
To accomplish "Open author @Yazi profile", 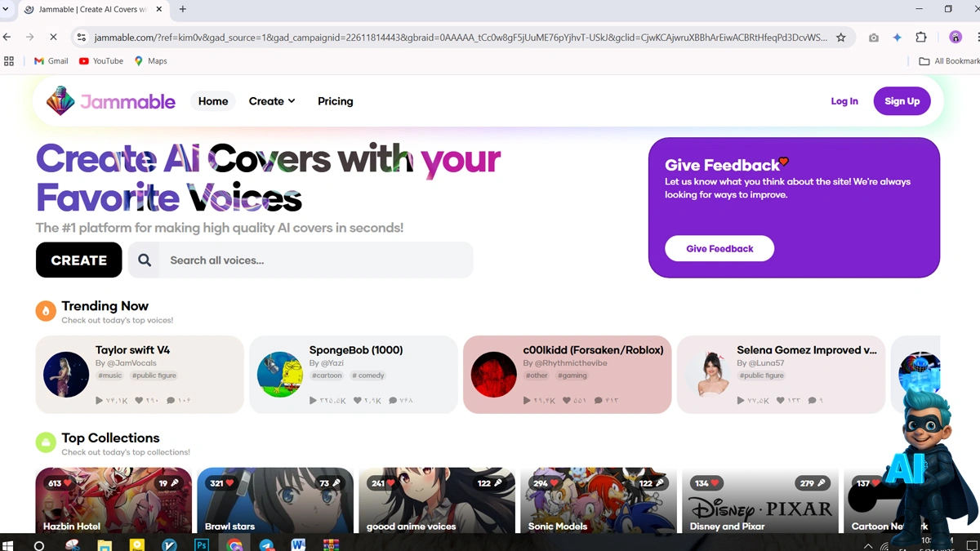I will point(333,363).
